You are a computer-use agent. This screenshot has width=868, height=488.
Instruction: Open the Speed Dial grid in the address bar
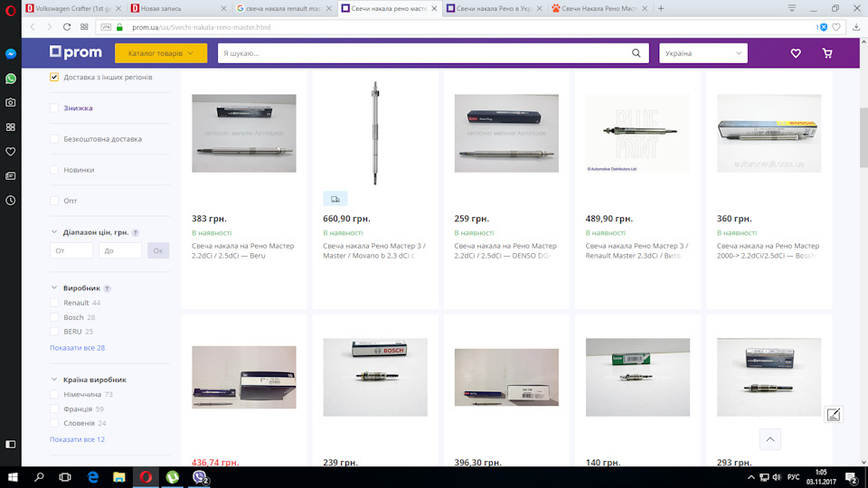[84, 27]
